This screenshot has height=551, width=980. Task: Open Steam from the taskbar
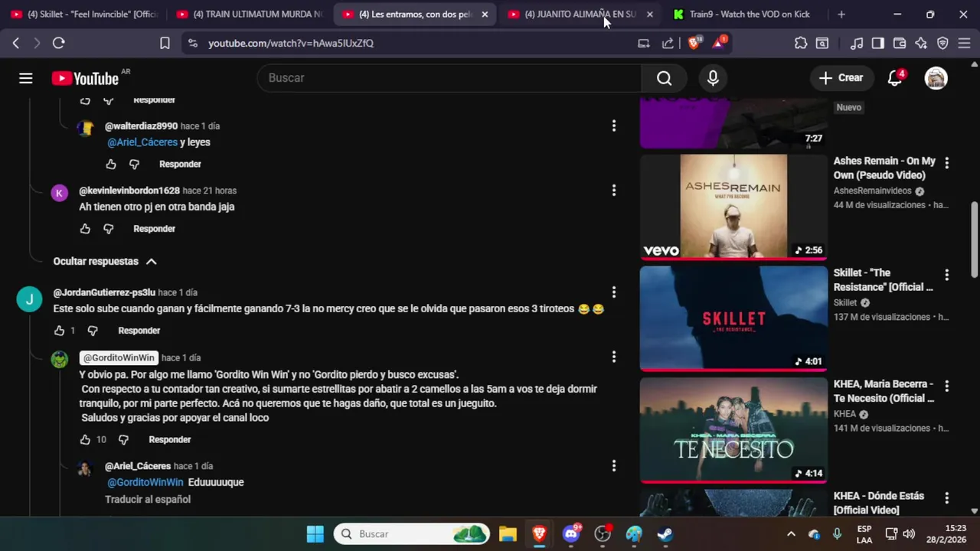tap(665, 534)
